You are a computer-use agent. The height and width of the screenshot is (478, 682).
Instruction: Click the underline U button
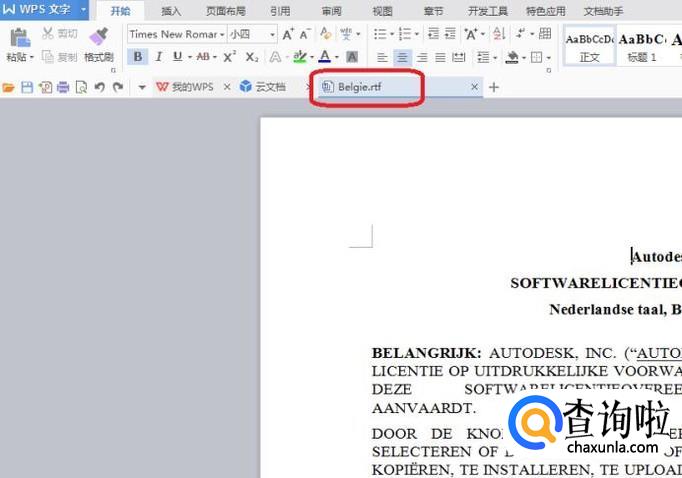click(177, 57)
